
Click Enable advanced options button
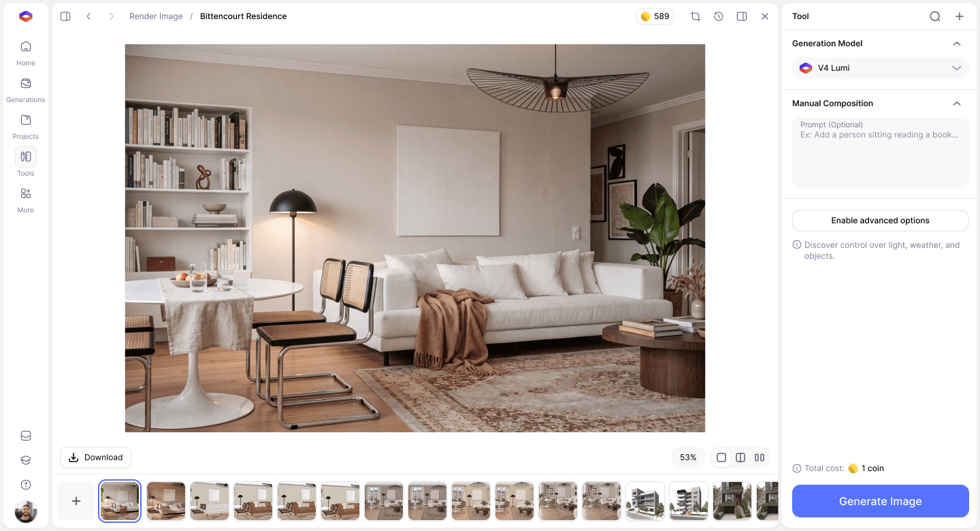pos(881,221)
